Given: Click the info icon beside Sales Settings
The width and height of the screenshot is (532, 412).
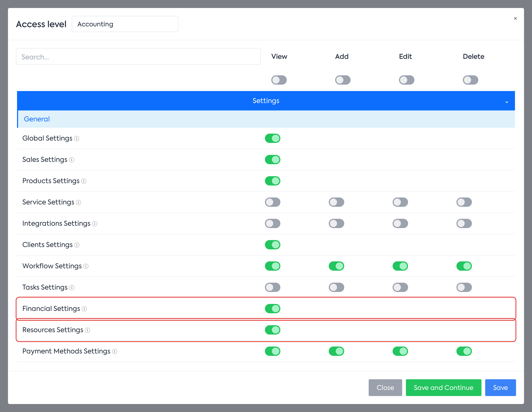Looking at the screenshot, I should click(71, 160).
